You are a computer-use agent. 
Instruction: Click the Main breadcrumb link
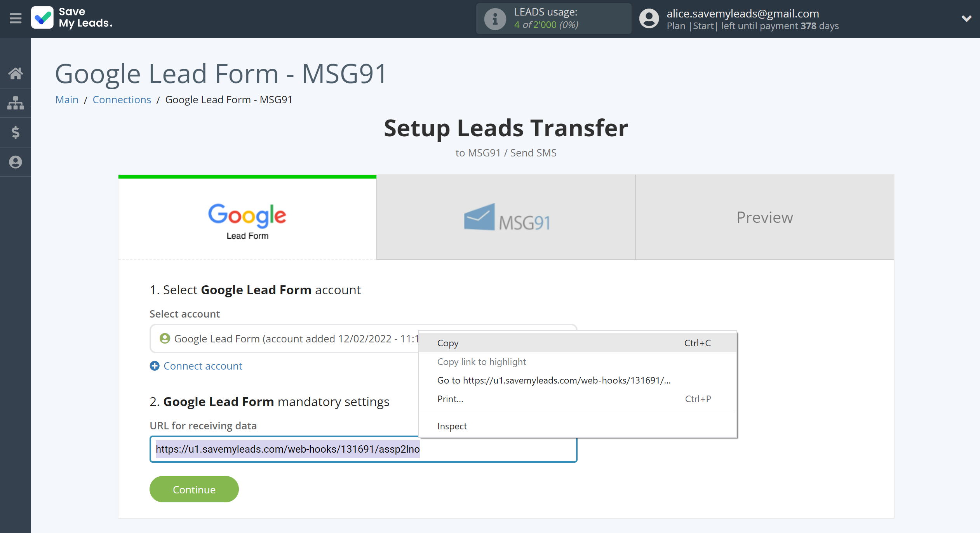[66, 99]
